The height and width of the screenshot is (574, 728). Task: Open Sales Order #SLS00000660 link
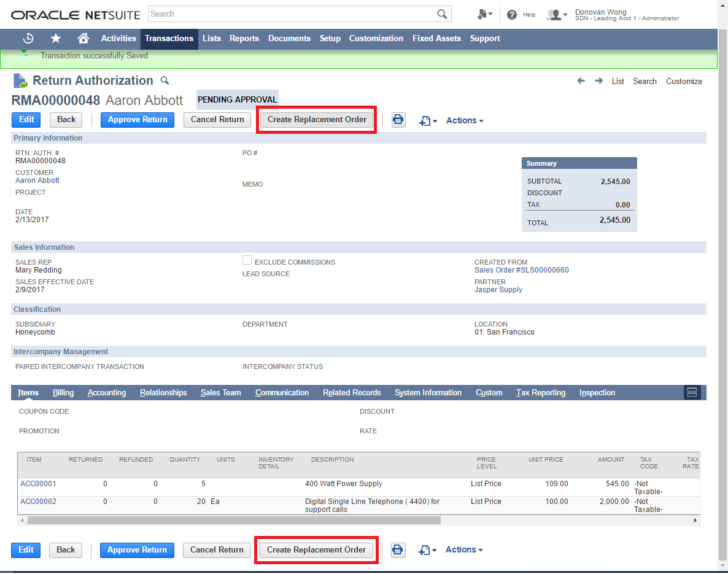[521, 270]
